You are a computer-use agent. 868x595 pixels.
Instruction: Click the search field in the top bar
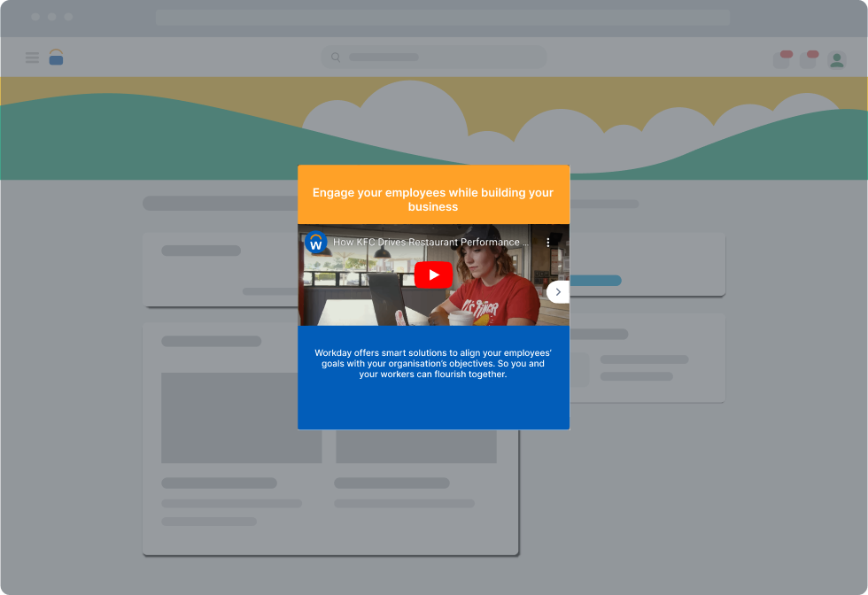coord(434,57)
